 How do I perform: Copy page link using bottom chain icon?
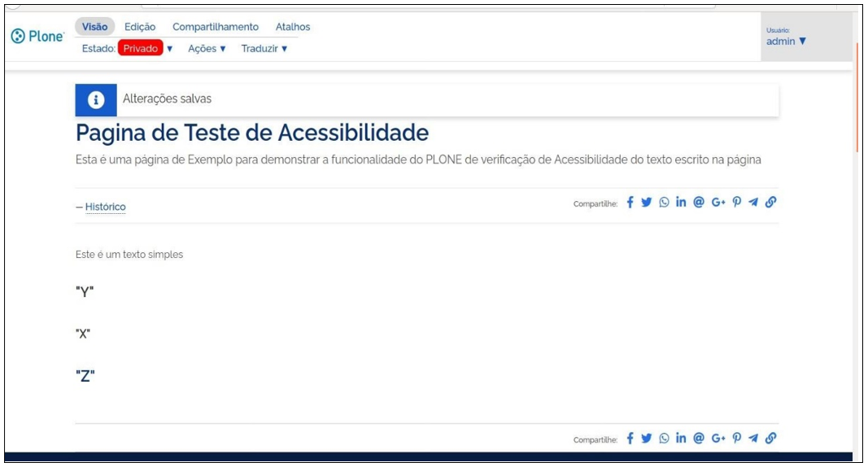point(770,439)
